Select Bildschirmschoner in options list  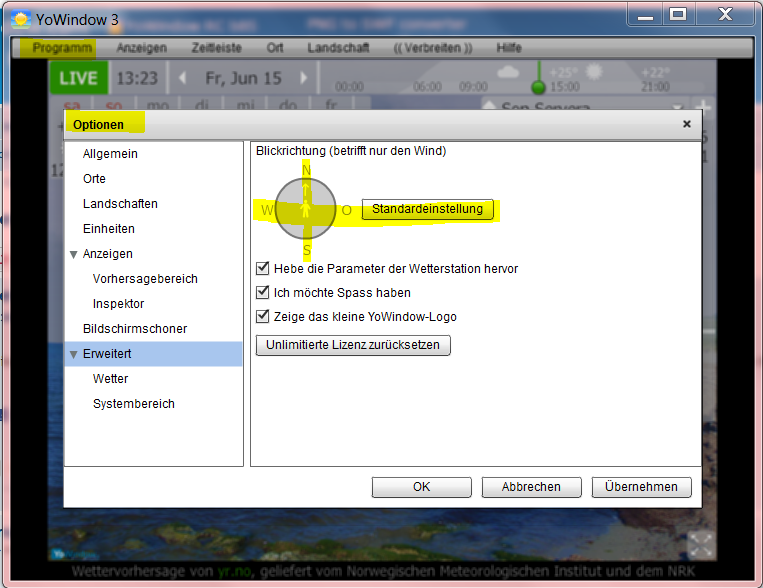(135, 329)
